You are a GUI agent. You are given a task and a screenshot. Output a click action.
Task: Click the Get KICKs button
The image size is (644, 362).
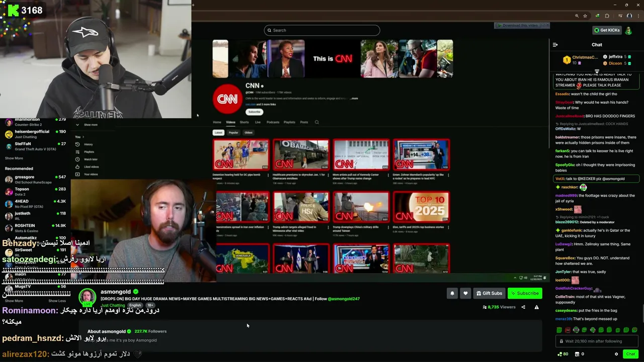point(607,30)
